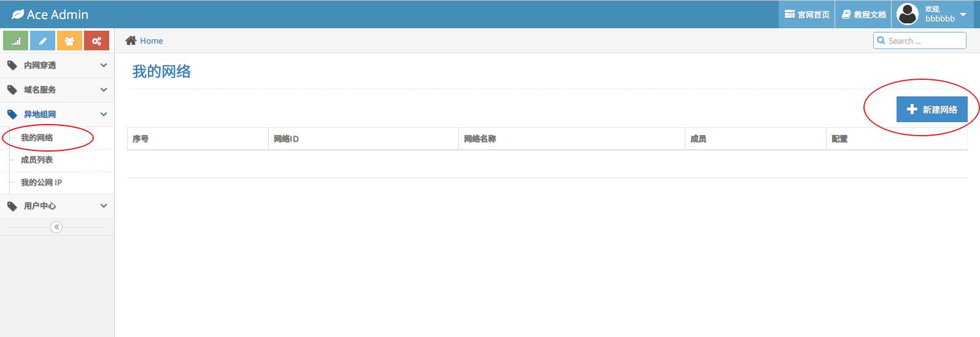980x337 pixels.
Task: Open the 教程文档 link in header
Action: coord(863,14)
